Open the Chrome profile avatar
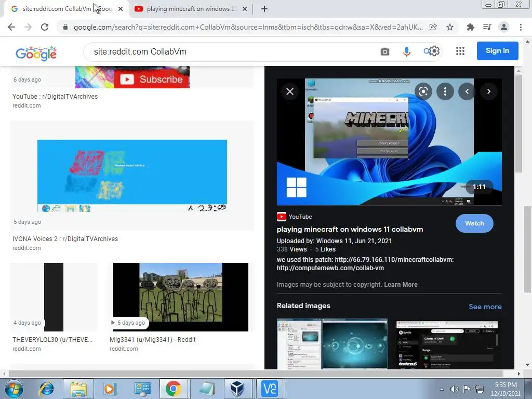The height and width of the screenshot is (399, 532). [504, 27]
